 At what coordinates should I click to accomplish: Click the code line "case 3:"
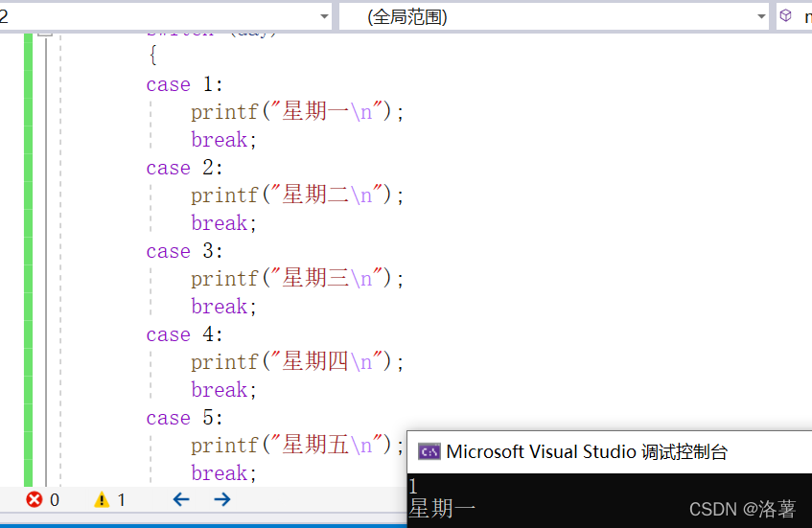(184, 251)
